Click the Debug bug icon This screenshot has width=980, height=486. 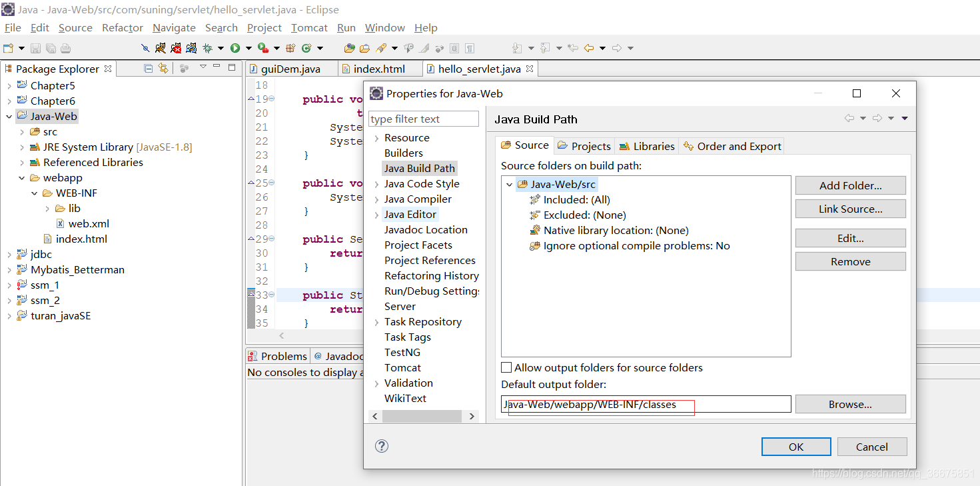[207, 48]
